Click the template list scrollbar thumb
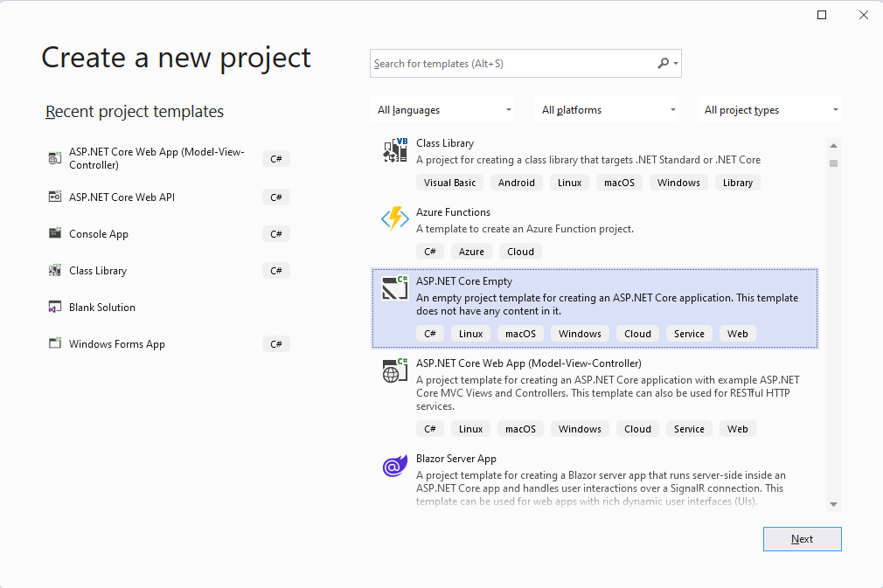883x588 pixels. [x=833, y=163]
